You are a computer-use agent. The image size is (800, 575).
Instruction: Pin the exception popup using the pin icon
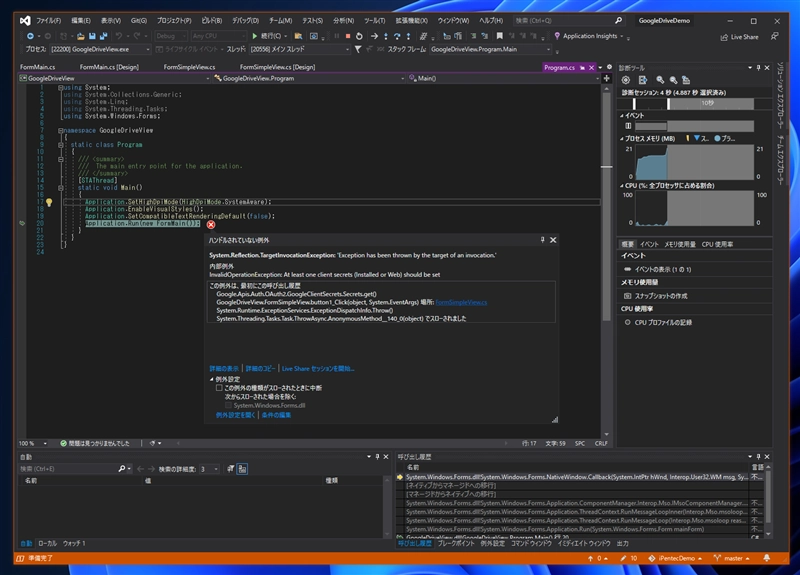tap(542, 240)
